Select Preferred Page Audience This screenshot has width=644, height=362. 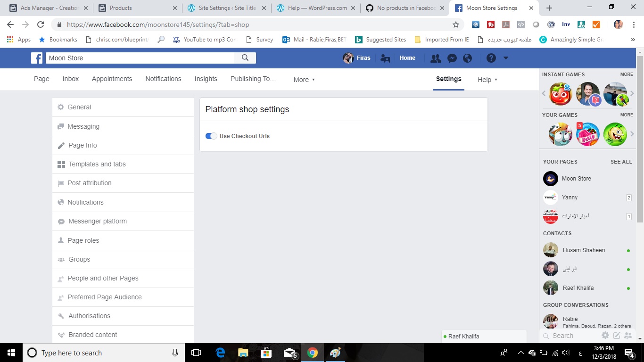point(123,297)
